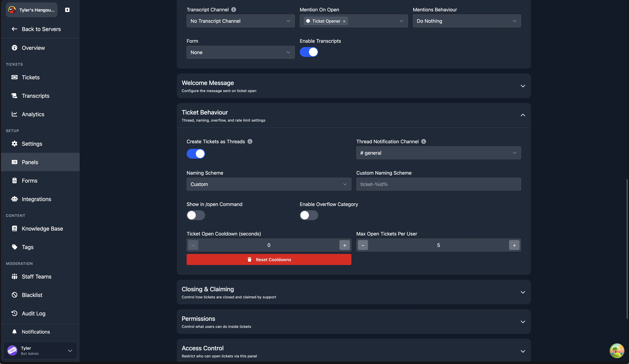The height and width of the screenshot is (364, 629).
Task: Click the Tickets icon in sidebar
Action: (x=14, y=77)
